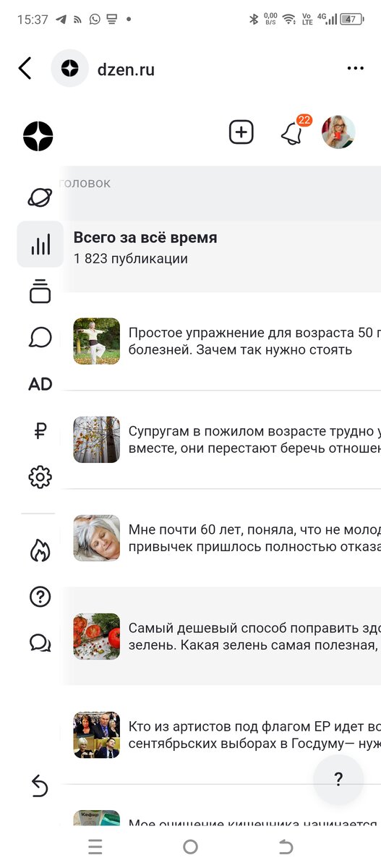Select 'Всего за всё время' heading

[145, 237]
